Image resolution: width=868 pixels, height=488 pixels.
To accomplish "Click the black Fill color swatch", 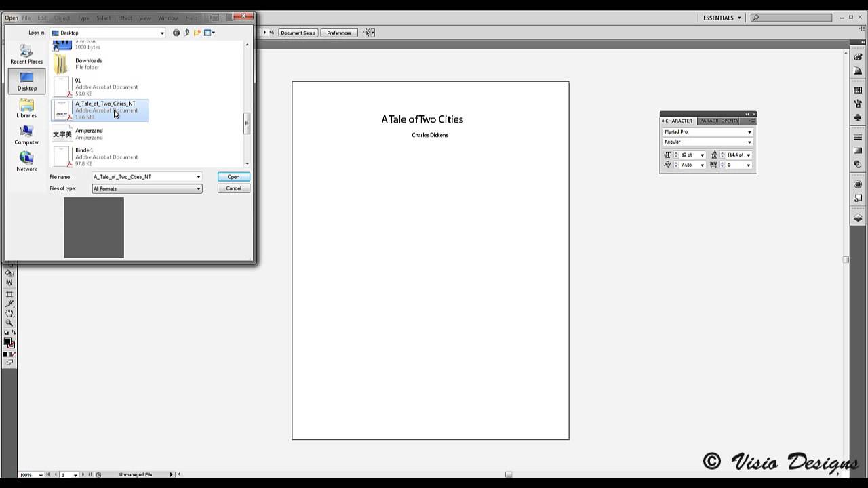I will click(x=7, y=341).
